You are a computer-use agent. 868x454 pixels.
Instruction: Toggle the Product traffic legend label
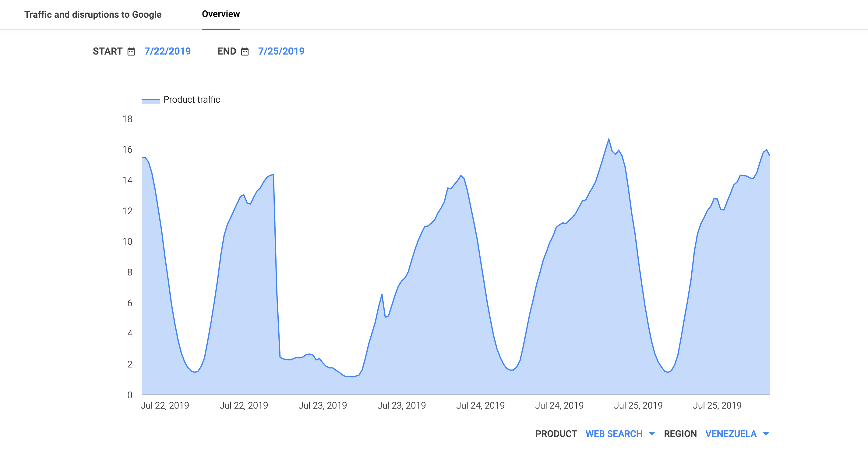tap(191, 100)
